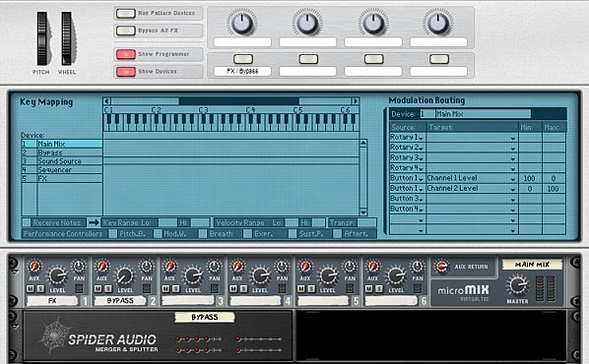Viewport: 589px width, 364px height.
Task: Toggle the Show Programmer button
Action: (x=125, y=54)
